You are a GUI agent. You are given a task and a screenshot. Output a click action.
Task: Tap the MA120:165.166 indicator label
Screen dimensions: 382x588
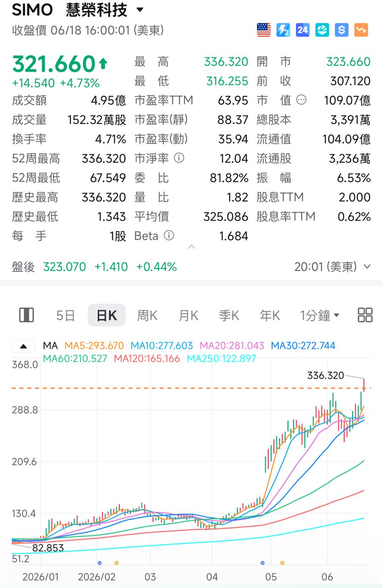pyautogui.click(x=147, y=358)
